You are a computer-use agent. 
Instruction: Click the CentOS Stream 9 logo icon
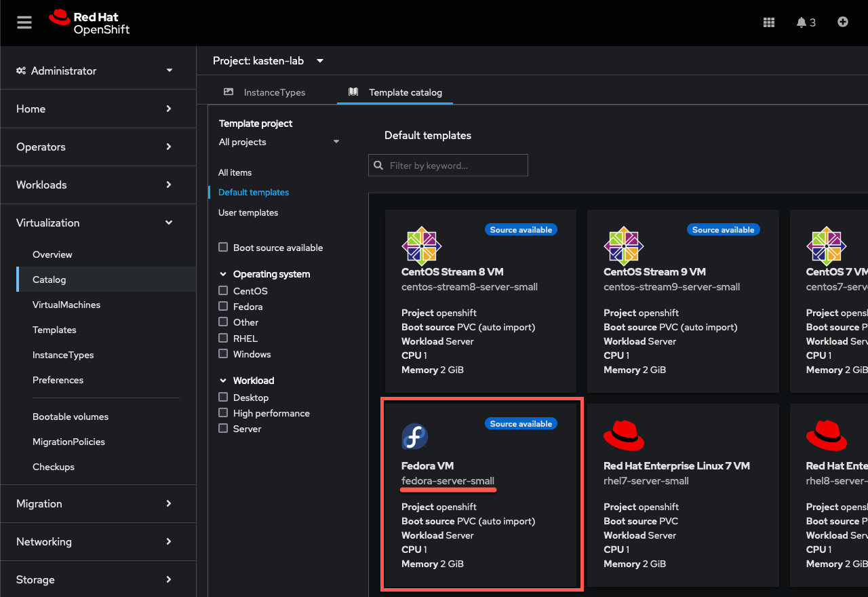point(624,246)
